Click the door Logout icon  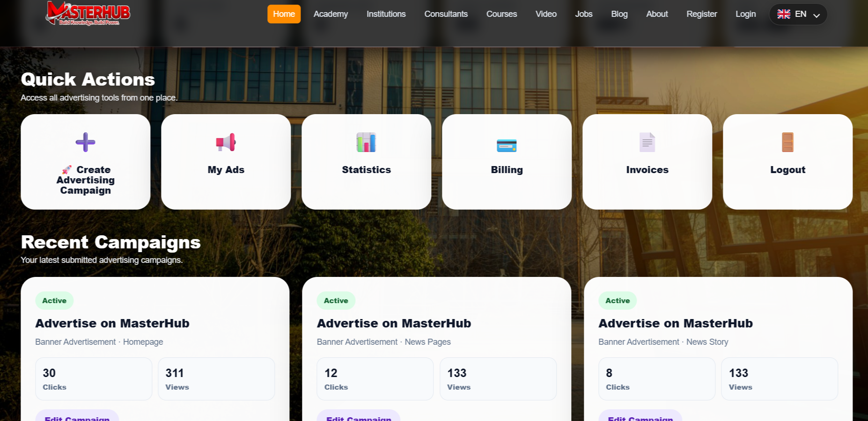[x=787, y=142]
